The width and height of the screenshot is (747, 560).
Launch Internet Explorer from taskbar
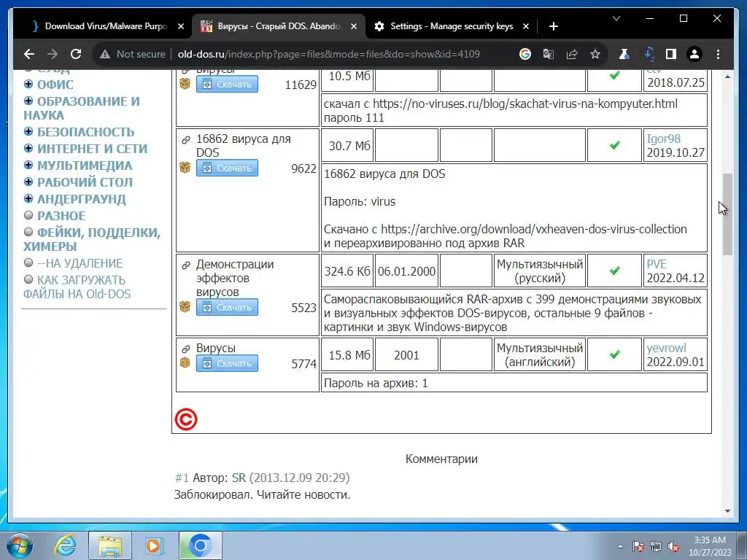coord(65,545)
